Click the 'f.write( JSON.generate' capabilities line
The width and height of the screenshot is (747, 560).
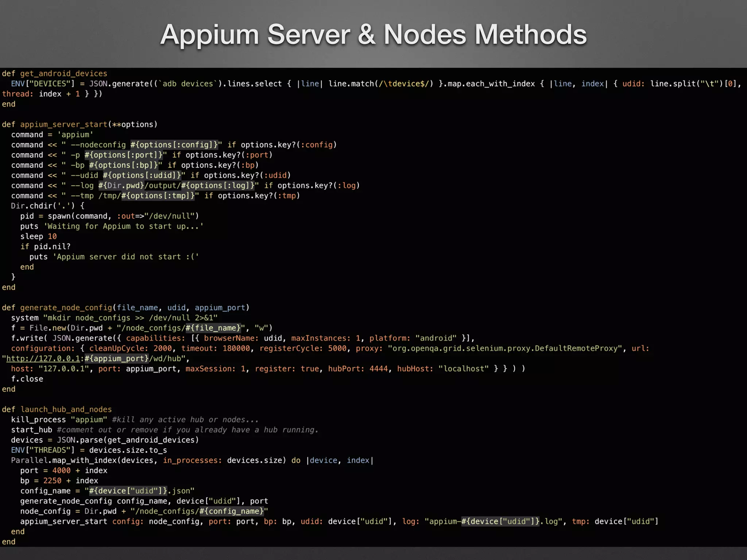(x=243, y=338)
